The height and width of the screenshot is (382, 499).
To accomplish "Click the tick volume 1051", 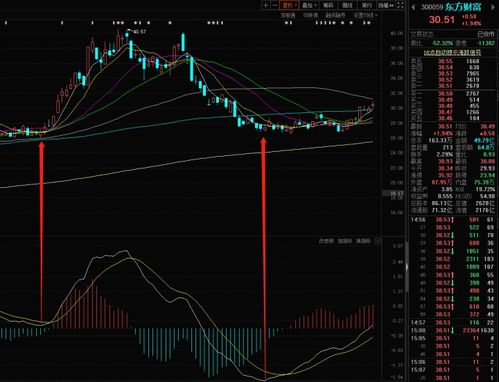I will coord(473,251).
